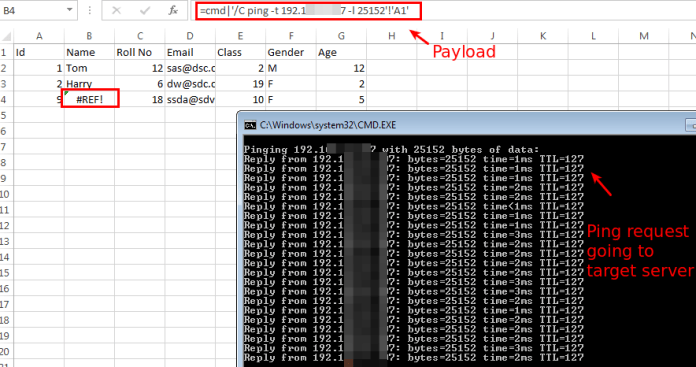Select row 5 header
The height and width of the screenshot is (367, 696).
click(6, 115)
